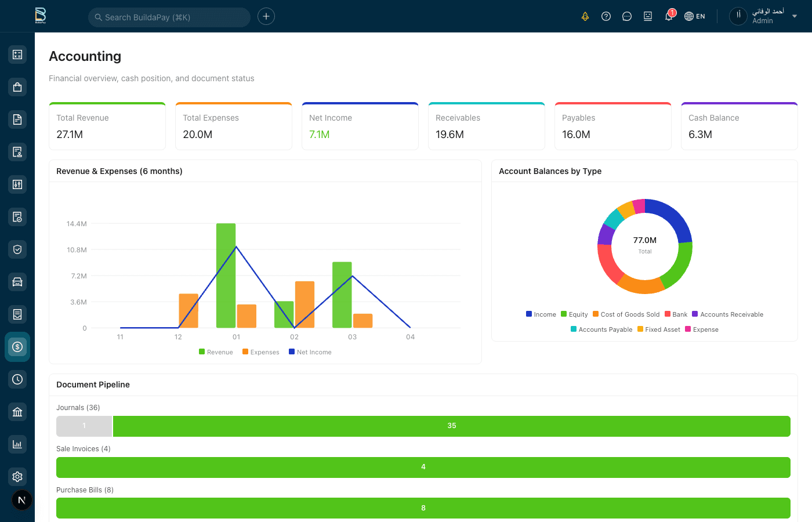
Task: Click the yellow rocket icon in header
Action: (585, 16)
